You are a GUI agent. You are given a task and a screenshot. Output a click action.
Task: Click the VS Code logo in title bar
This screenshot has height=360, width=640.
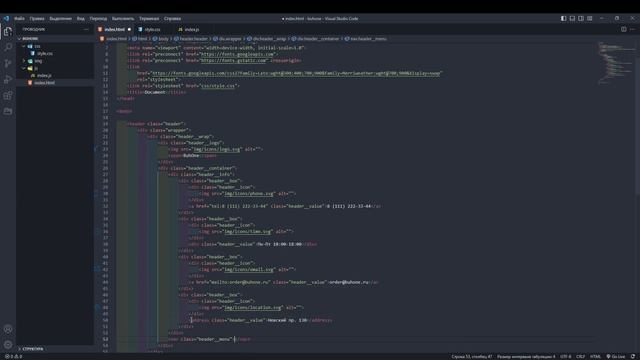[6, 18]
